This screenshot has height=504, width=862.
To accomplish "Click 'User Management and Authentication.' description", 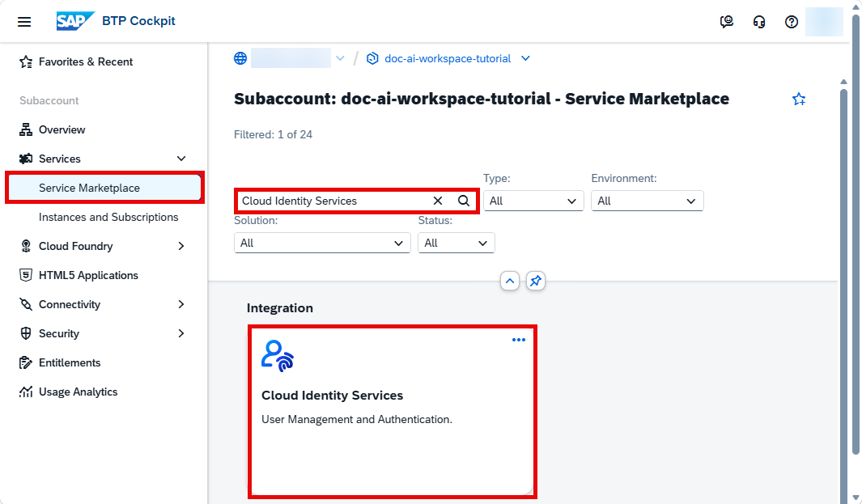I will [357, 419].
